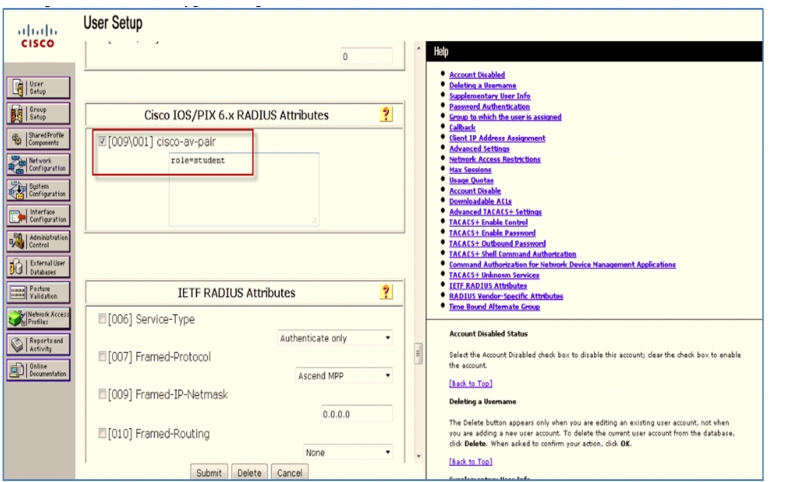Go to Network Configuration
This screenshot has width=809, height=482.
(x=38, y=165)
